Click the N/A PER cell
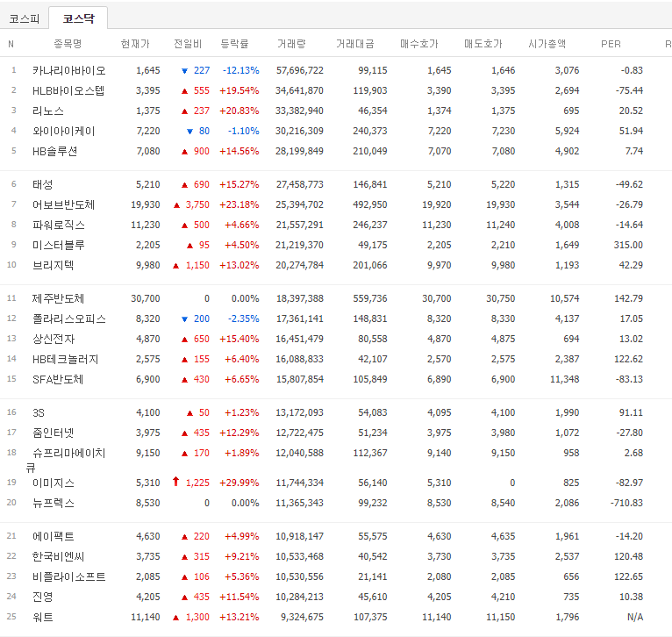Screen dimensions: 672x637 (635, 617)
